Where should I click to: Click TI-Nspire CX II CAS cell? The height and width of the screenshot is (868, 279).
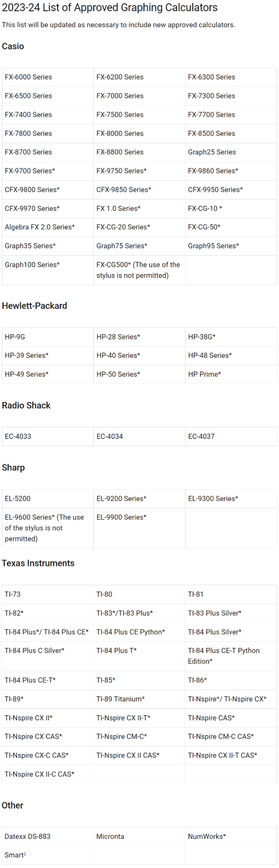[139, 756]
